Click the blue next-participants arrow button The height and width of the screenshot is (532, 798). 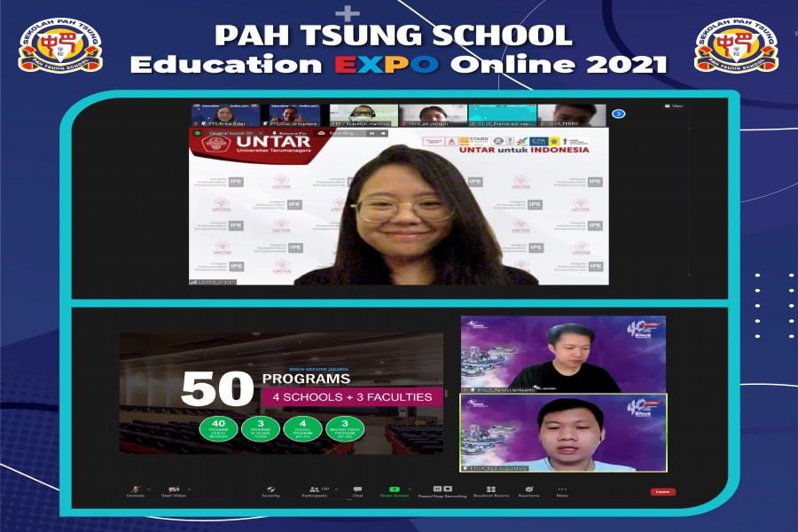(x=619, y=113)
